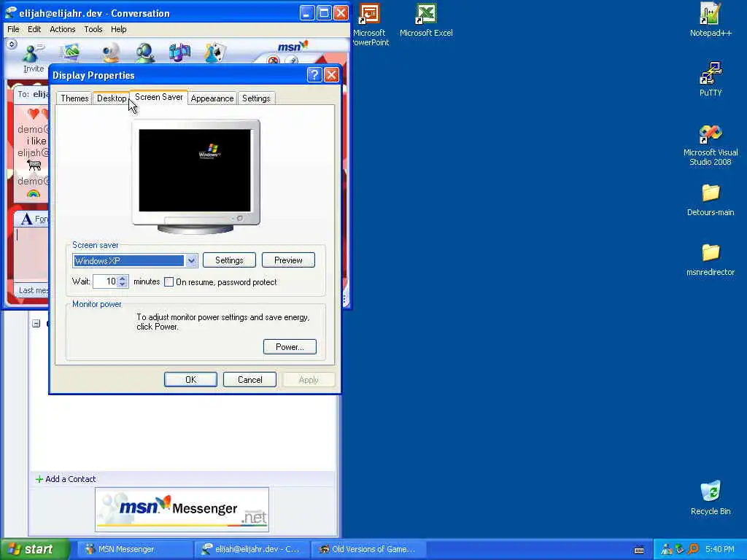Open the File menu in Conversation window
Image resolution: width=747 pixels, height=560 pixels.
coord(13,29)
